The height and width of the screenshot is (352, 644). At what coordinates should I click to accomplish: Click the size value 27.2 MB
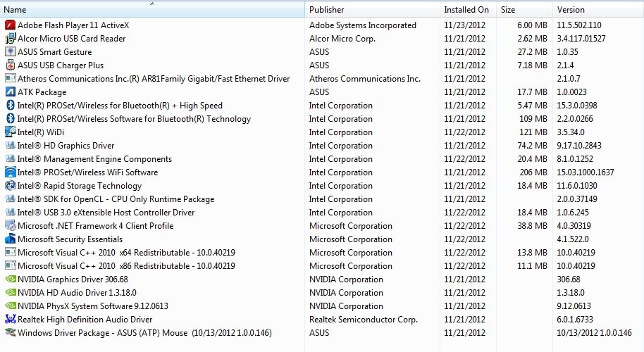[x=532, y=51]
